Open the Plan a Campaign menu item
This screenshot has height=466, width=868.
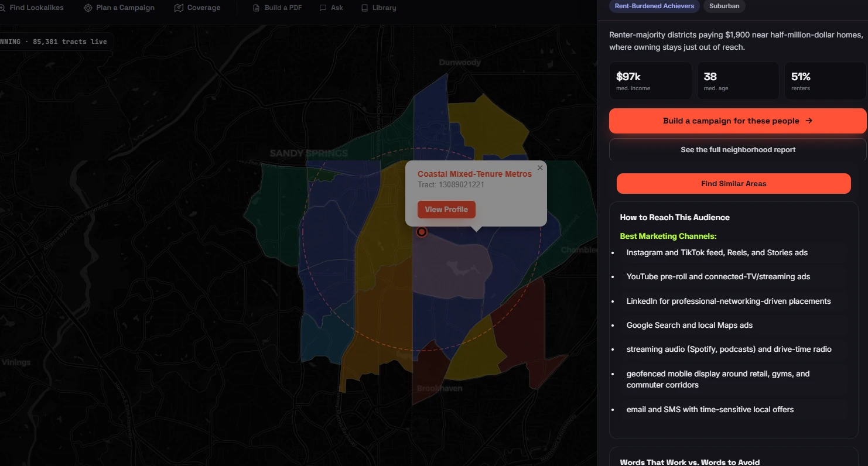click(119, 8)
